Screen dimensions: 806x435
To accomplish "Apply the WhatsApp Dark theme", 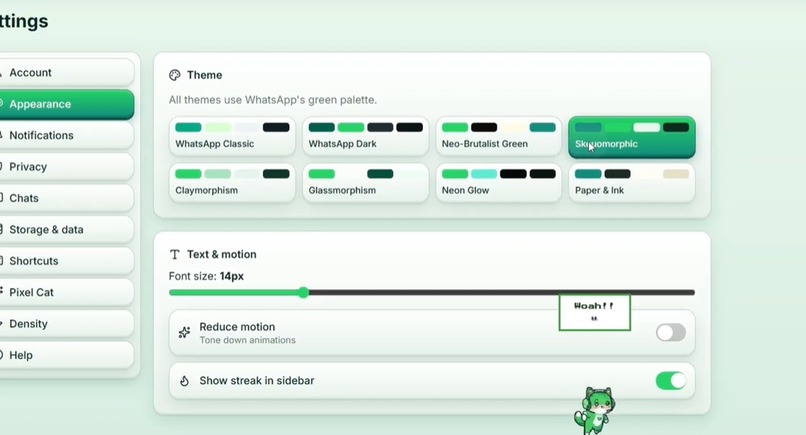I will click(365, 136).
